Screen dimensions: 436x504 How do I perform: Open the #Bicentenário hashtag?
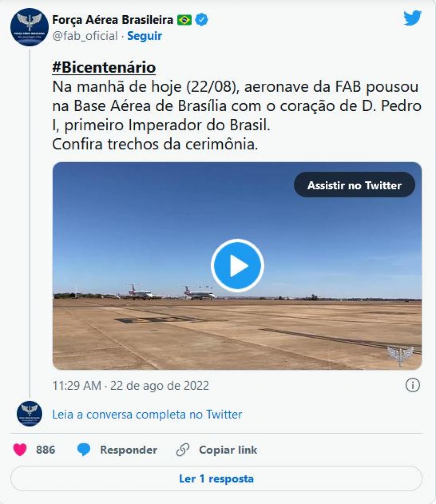(104, 67)
